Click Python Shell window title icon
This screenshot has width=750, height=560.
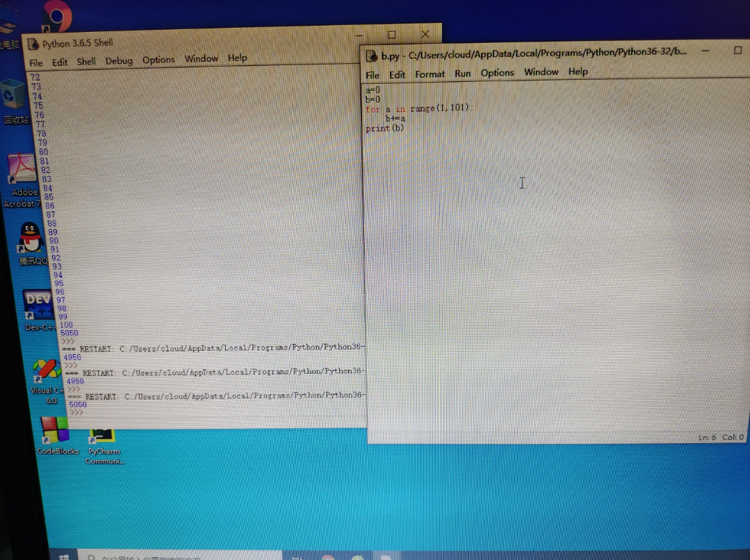pyautogui.click(x=33, y=44)
